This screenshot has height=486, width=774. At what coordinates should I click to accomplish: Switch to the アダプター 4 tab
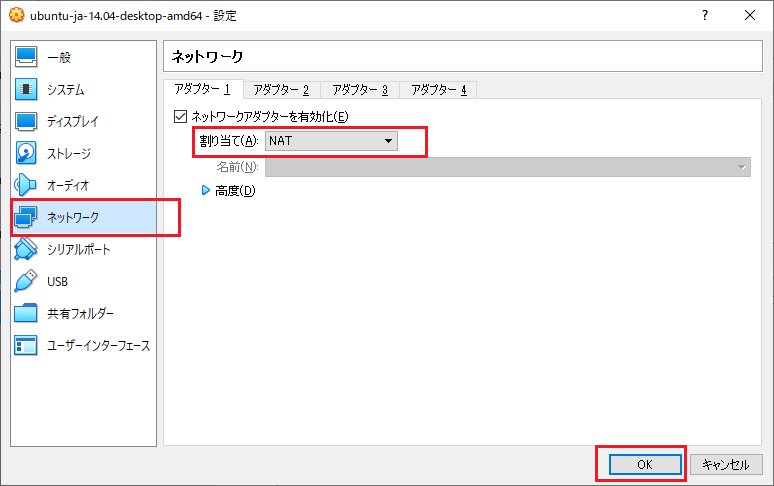click(439, 90)
